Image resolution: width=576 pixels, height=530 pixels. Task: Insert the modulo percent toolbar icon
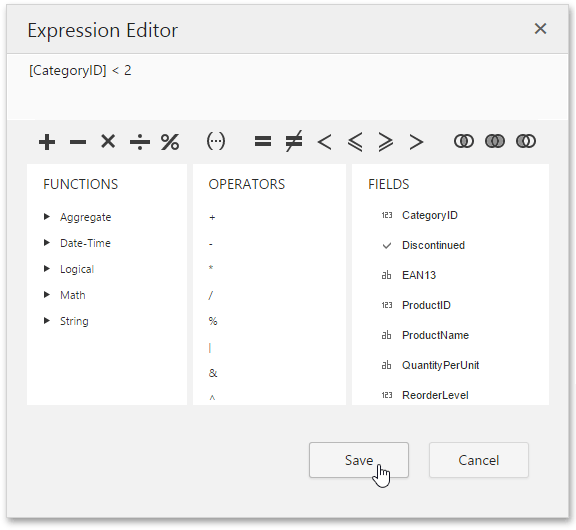[x=170, y=142]
